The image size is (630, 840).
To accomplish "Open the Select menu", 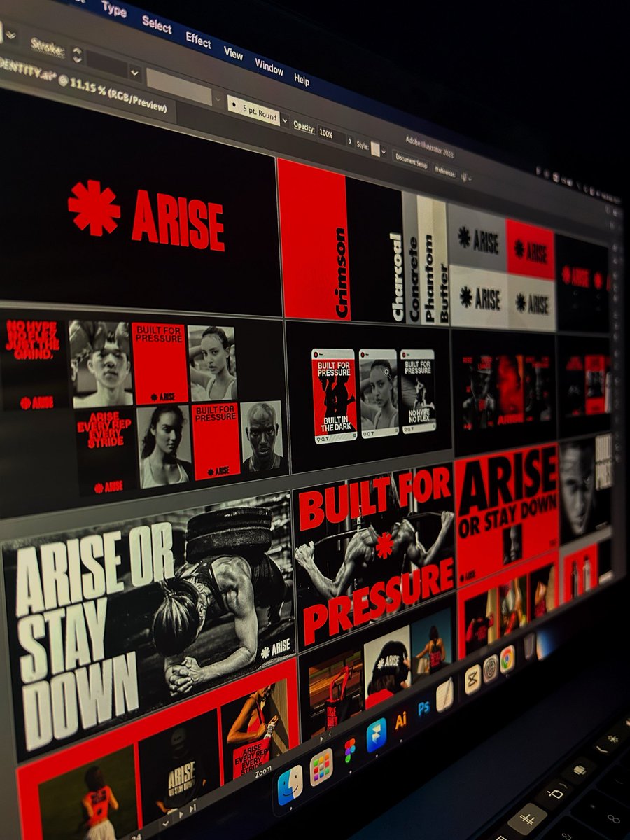I will click(x=156, y=25).
